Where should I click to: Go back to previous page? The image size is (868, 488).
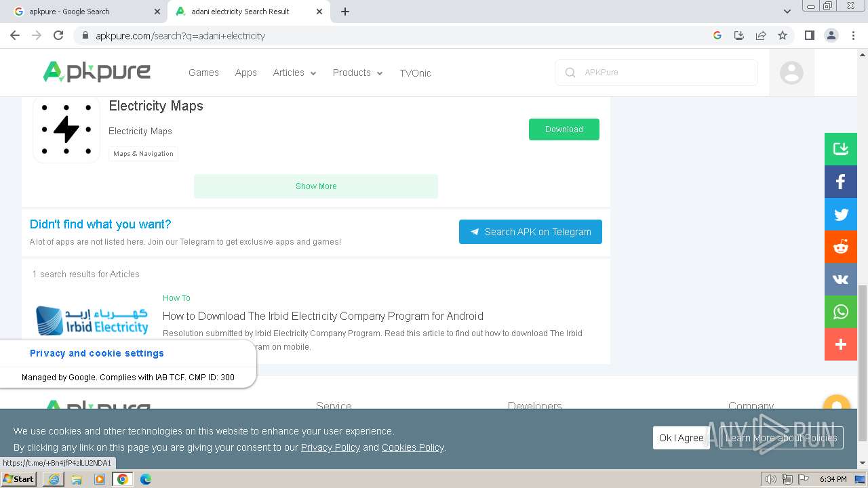15,35
